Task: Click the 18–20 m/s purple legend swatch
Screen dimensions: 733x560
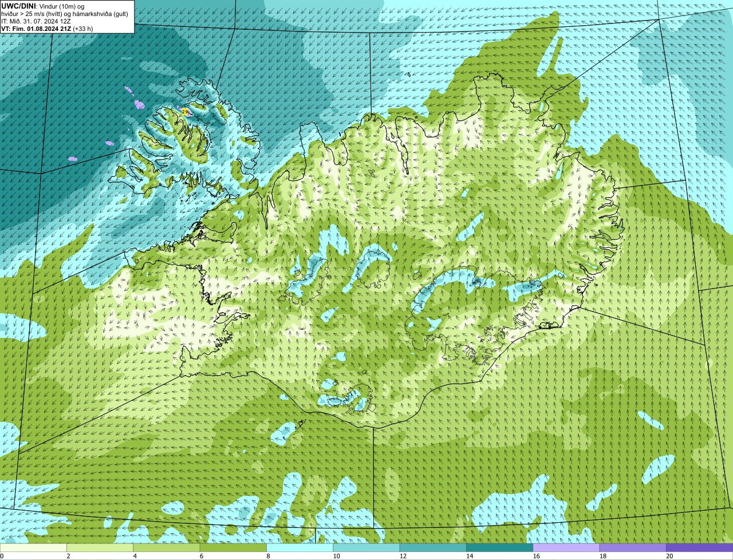Action: tap(633, 547)
